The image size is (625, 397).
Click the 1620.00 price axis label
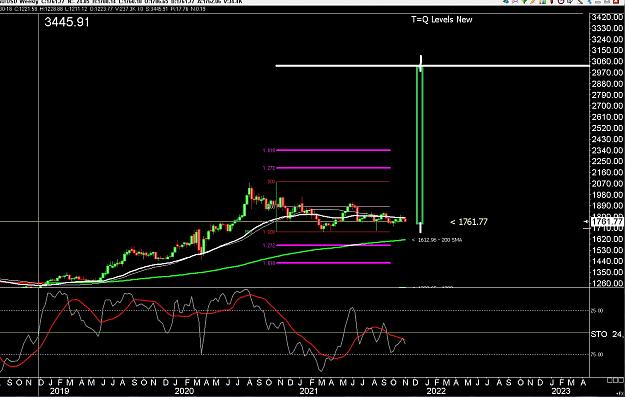pyautogui.click(x=607, y=239)
